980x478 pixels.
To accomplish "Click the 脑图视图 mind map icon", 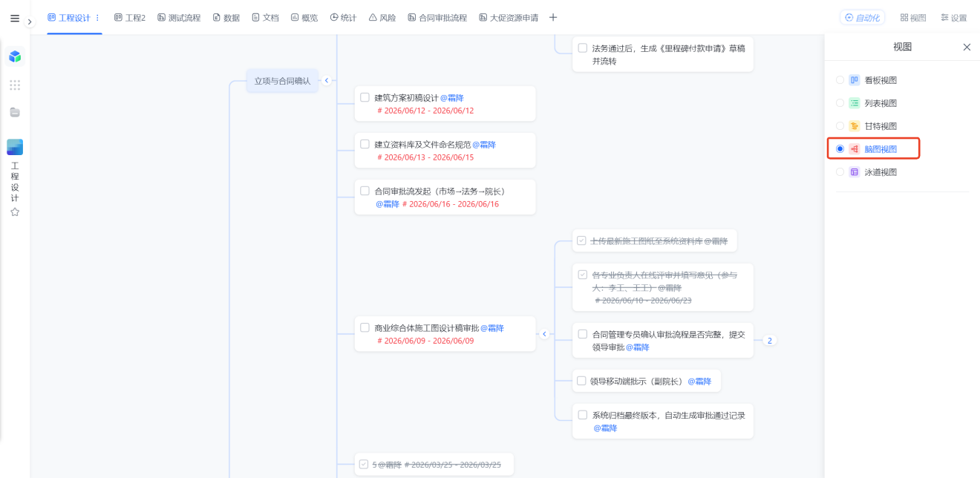I will click(855, 149).
